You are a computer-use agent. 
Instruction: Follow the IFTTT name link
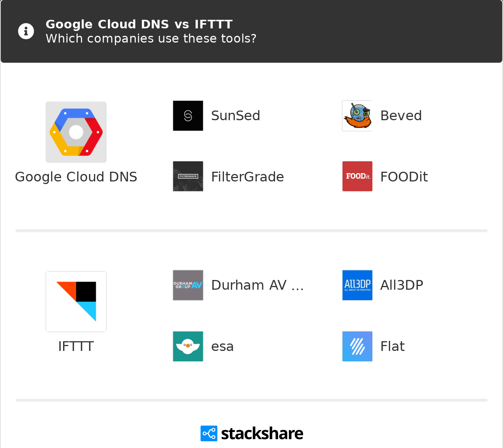coord(76,346)
